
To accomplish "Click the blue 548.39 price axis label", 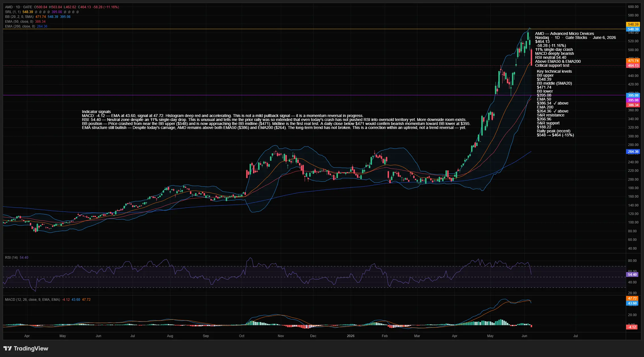I will click(x=633, y=29).
